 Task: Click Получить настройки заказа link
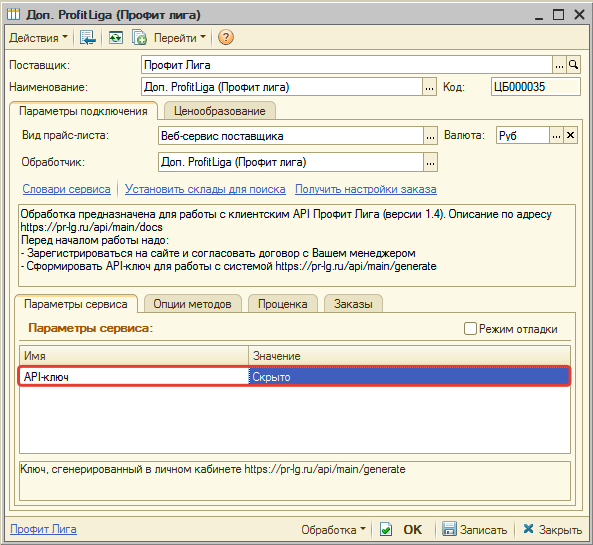tap(366, 189)
